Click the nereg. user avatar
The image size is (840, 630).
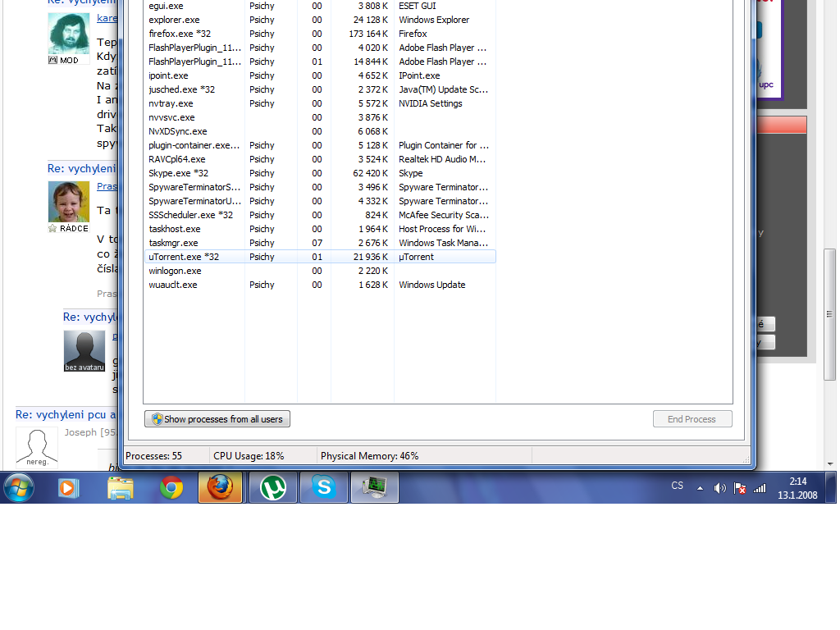pos(36,448)
